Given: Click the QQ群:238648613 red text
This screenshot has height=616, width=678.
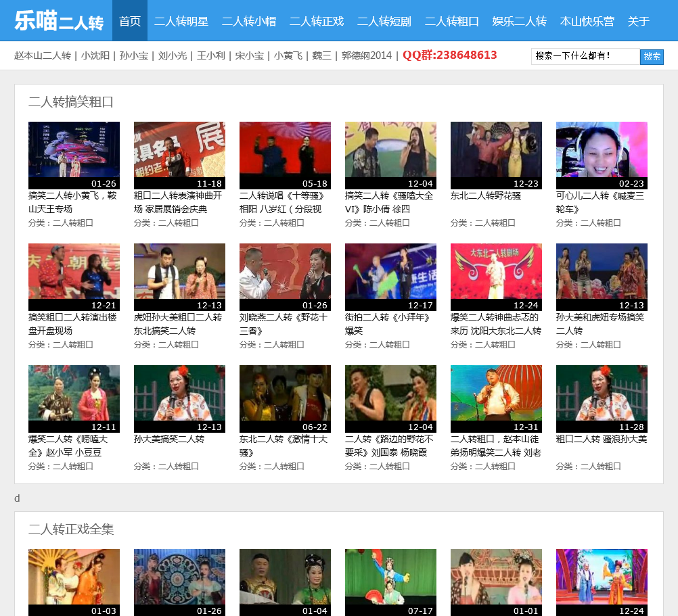Looking at the screenshot, I should tap(450, 55).
